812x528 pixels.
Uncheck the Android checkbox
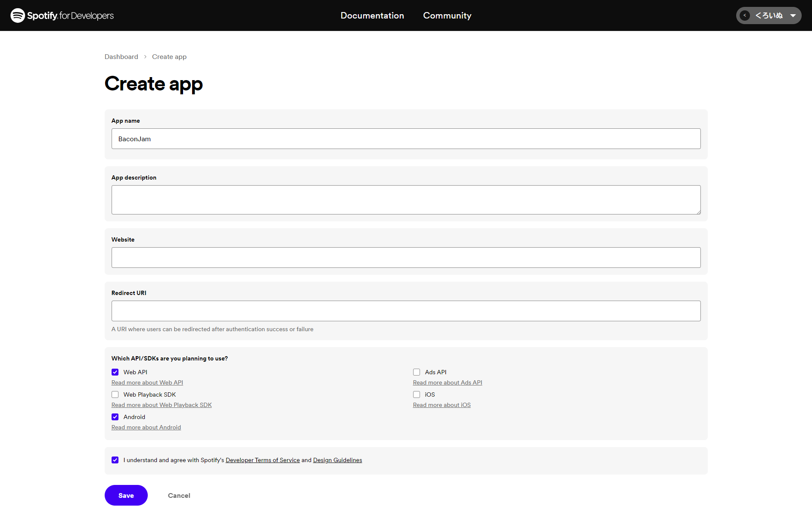115,417
